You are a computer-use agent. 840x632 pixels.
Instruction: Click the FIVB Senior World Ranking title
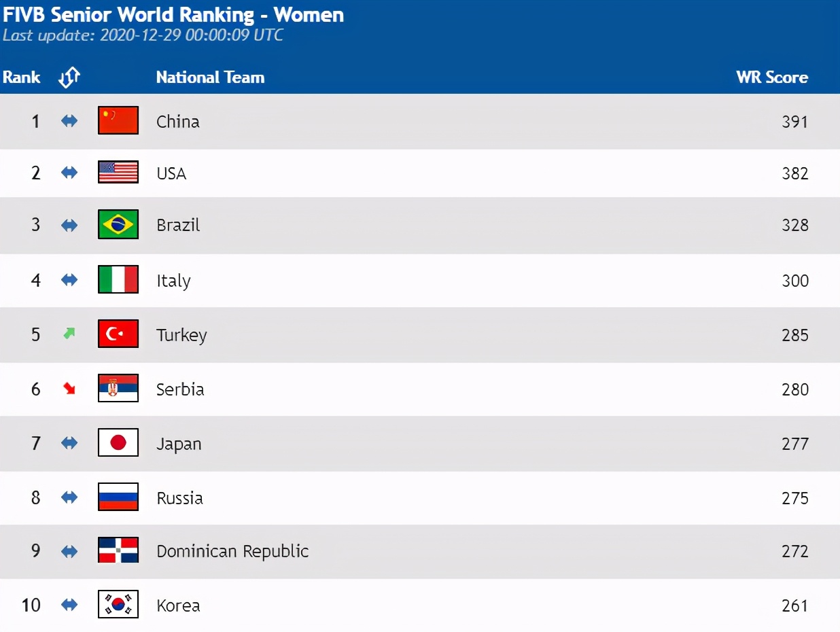click(173, 15)
